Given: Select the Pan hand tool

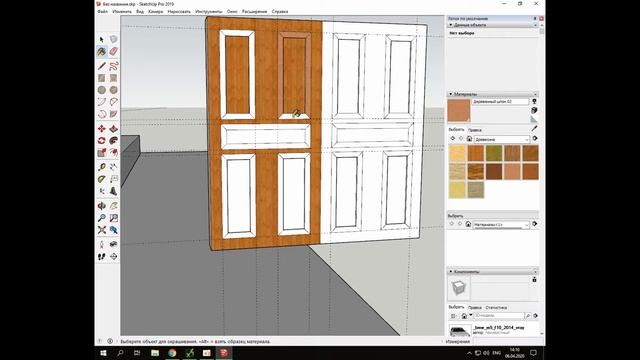Looking at the screenshot, I should tap(113, 206).
